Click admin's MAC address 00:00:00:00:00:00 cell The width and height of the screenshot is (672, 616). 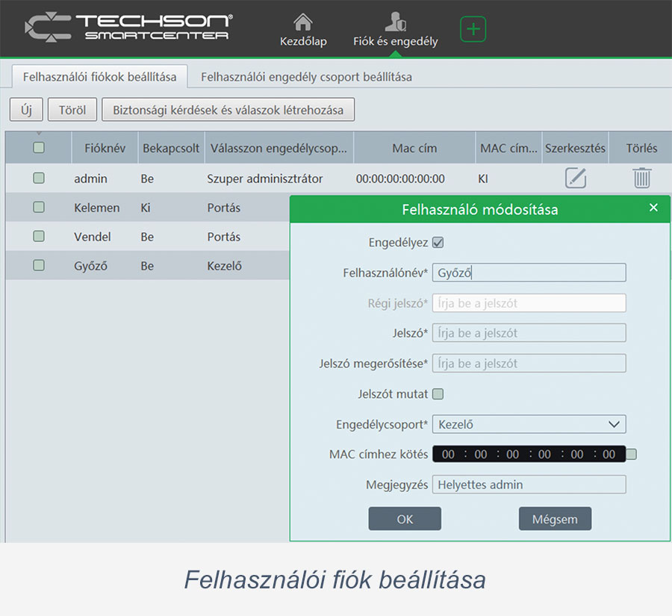point(400,178)
